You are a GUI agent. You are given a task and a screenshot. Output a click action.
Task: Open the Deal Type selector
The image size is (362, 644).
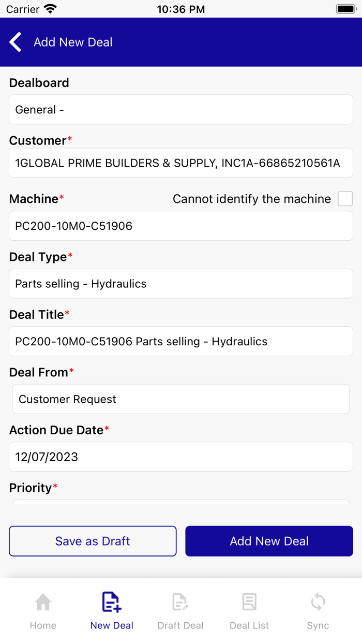coord(180,283)
